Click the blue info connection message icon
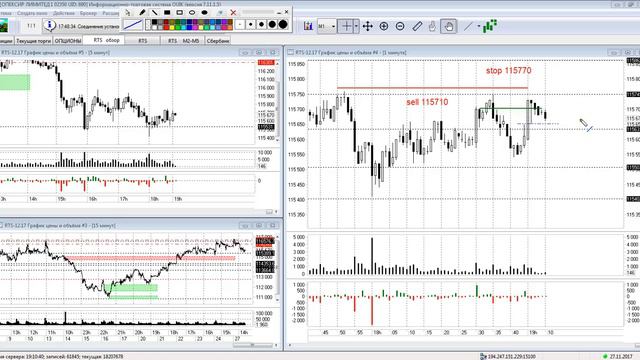 pyautogui.click(x=49, y=26)
